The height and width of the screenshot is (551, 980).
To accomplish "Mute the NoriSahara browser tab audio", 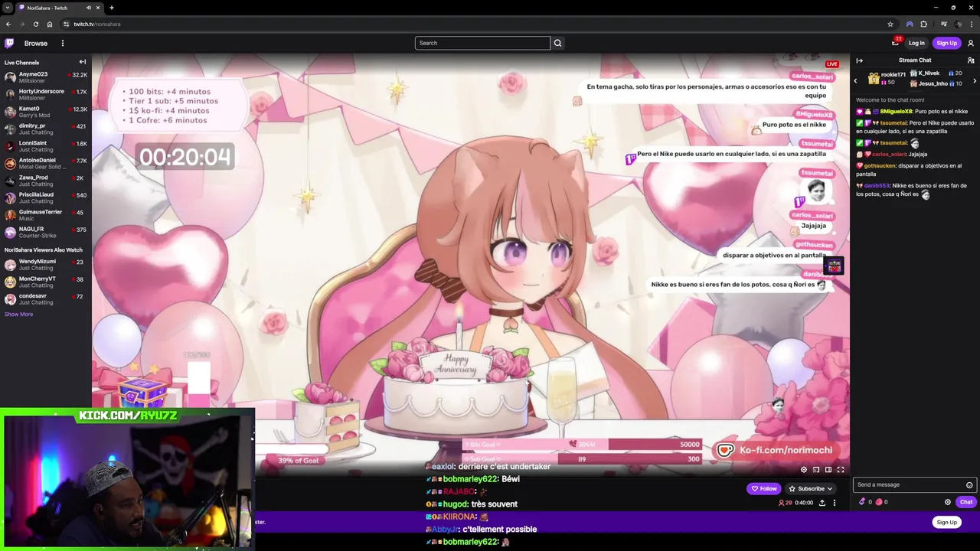I will tap(89, 8).
